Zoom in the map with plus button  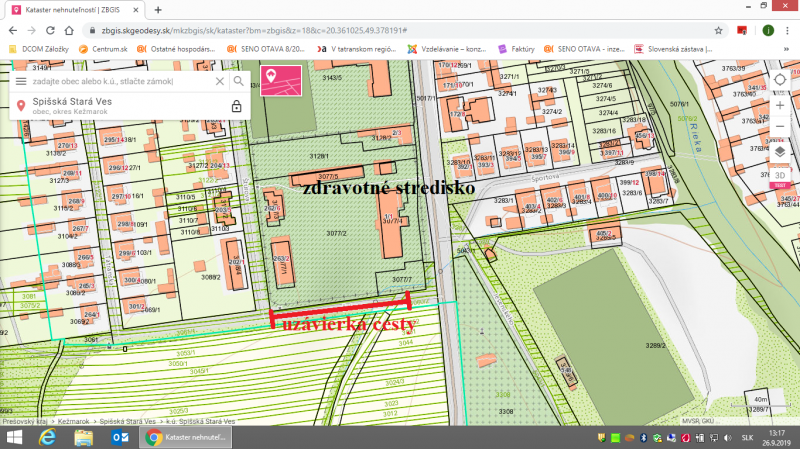(x=780, y=105)
